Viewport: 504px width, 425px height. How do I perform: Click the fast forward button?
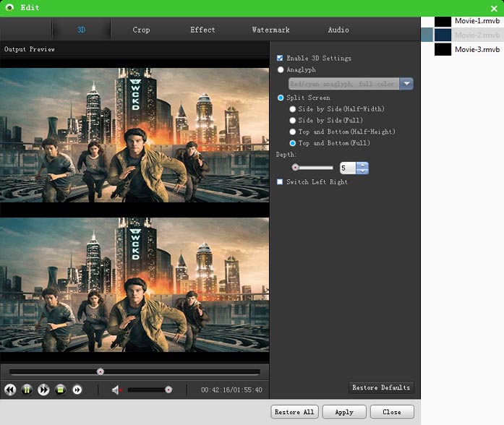pyautogui.click(x=43, y=390)
